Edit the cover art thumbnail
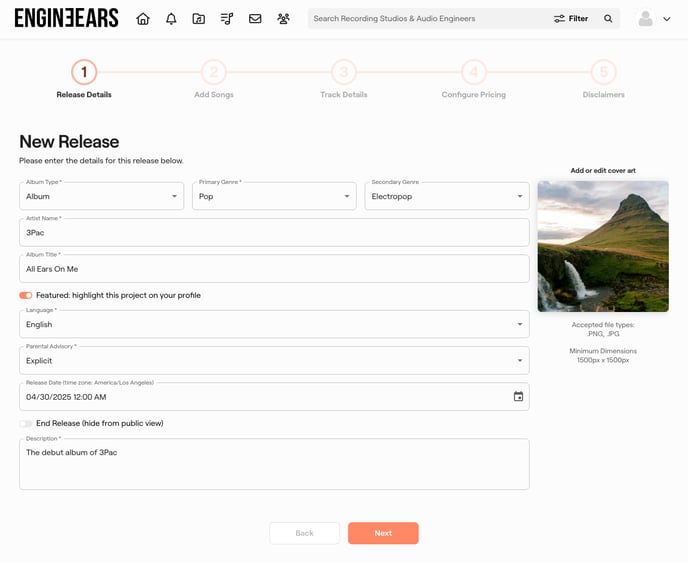This screenshot has height=563, width=688. coord(603,246)
